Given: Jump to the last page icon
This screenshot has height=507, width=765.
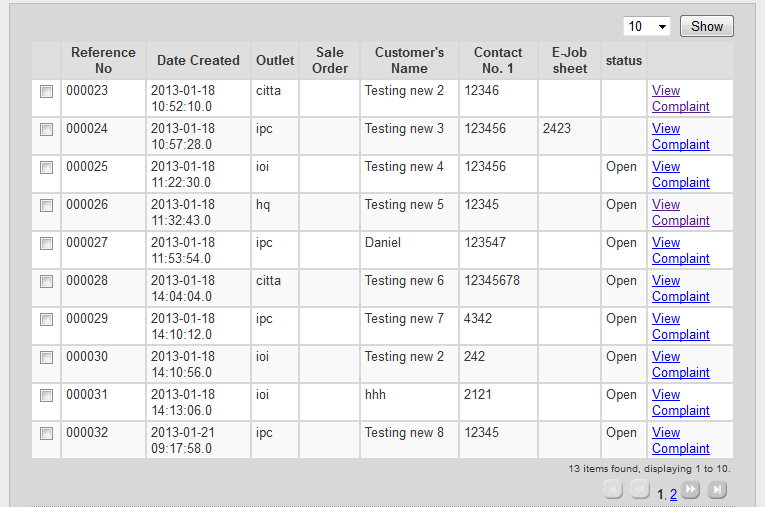Looking at the screenshot, I should pos(717,490).
